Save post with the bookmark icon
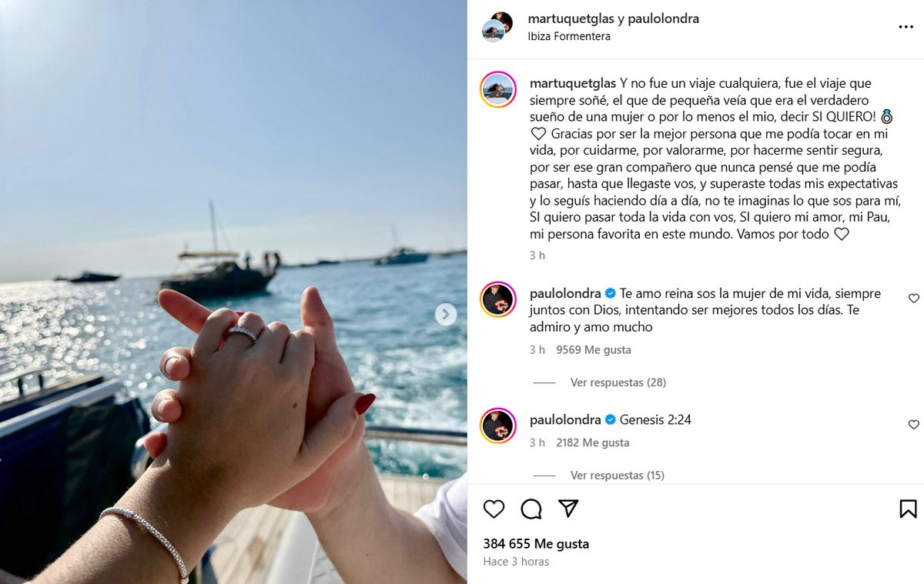The image size is (924, 584). (908, 509)
